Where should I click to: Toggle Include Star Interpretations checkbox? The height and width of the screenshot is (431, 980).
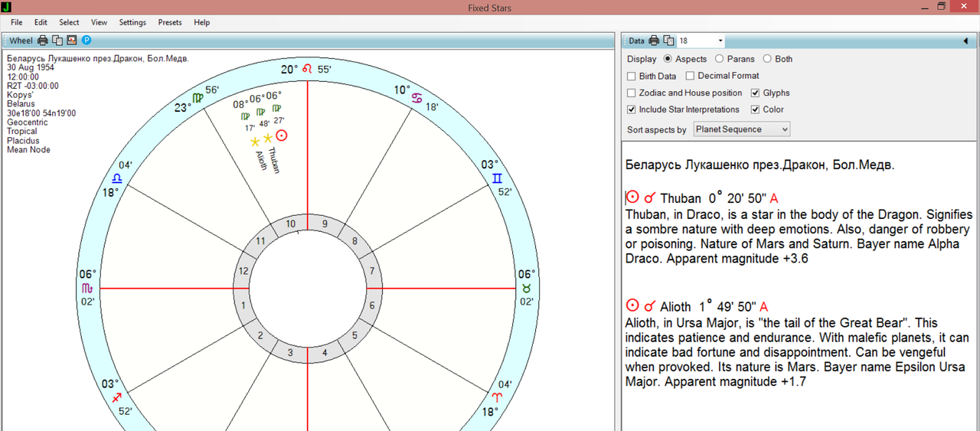click(632, 109)
